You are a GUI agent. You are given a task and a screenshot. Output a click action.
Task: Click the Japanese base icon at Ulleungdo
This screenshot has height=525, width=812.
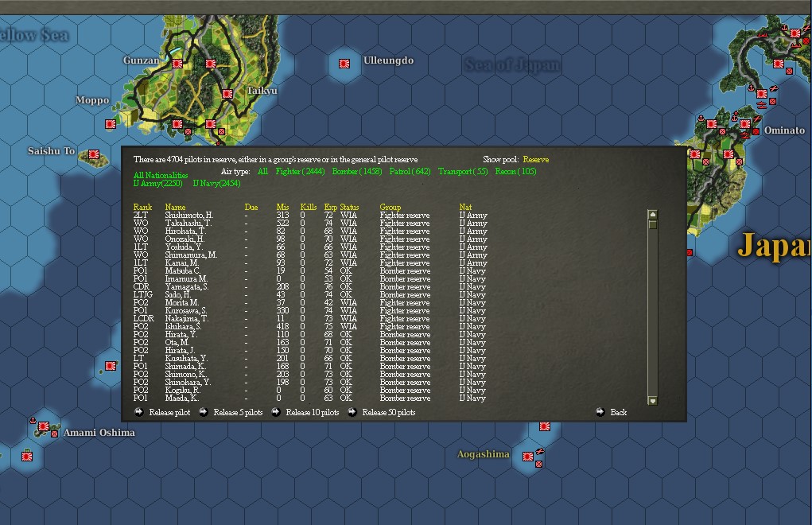pyautogui.click(x=344, y=62)
